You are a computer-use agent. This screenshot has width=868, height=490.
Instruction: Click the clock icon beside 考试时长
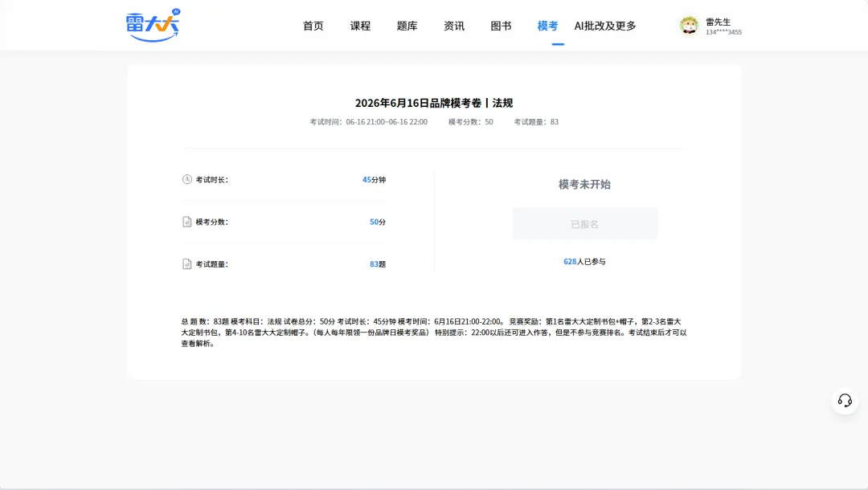tap(187, 179)
